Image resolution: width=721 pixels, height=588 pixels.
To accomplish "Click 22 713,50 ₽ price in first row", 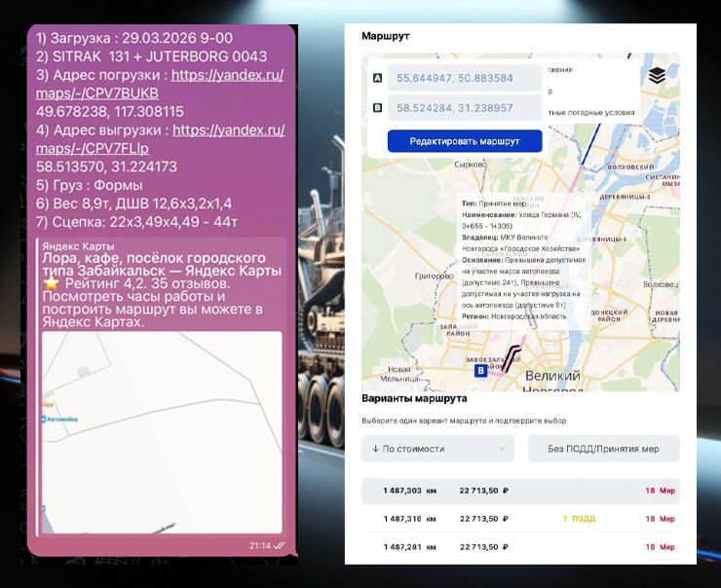I will point(483,491).
